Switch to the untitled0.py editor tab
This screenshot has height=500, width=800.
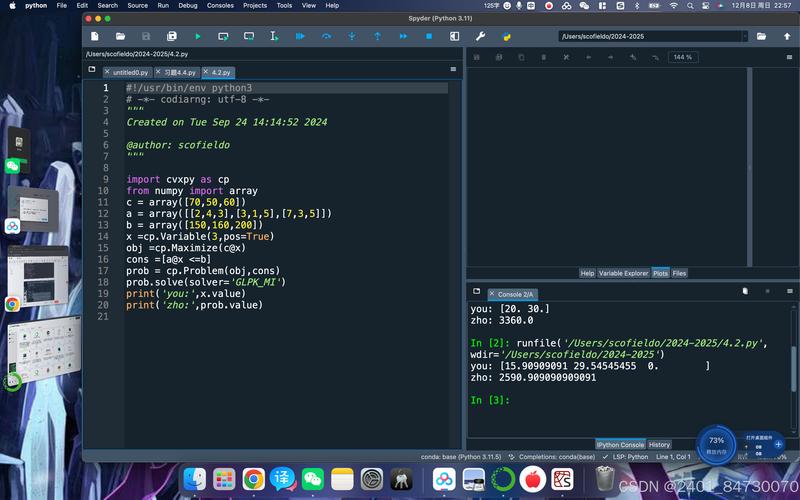[x=129, y=73]
